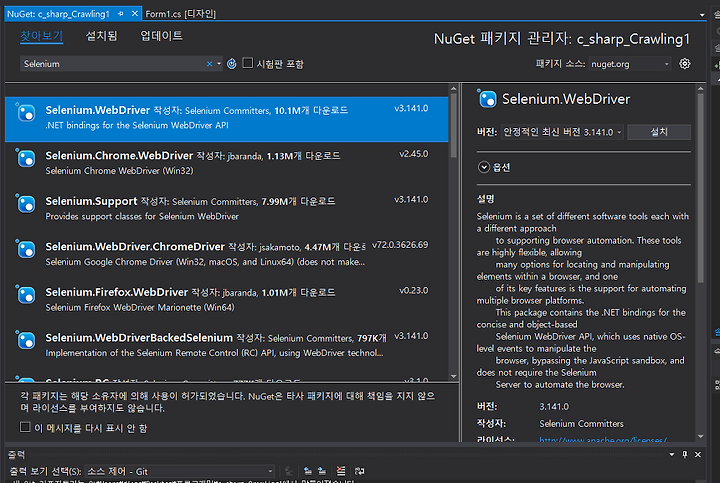Select the Selenium.Firefox.WebDriver package row
The image size is (720, 483).
coord(226,299)
